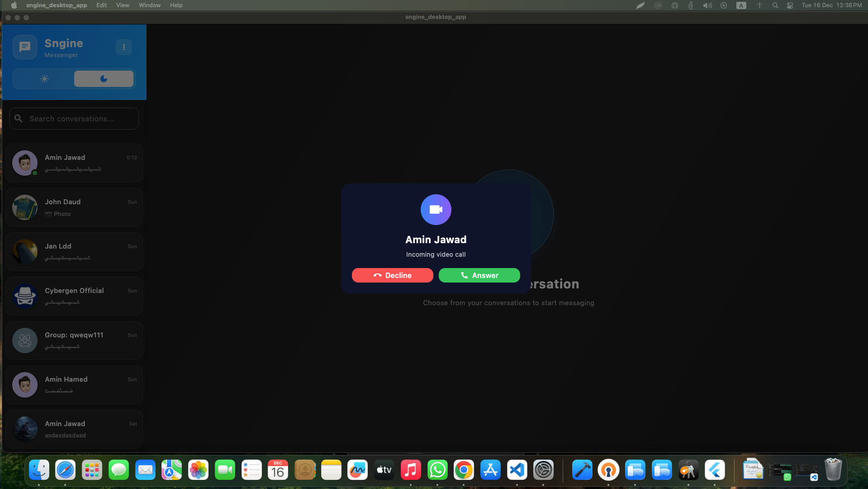Open the Sat conversation with Amin Jawad

point(74,429)
